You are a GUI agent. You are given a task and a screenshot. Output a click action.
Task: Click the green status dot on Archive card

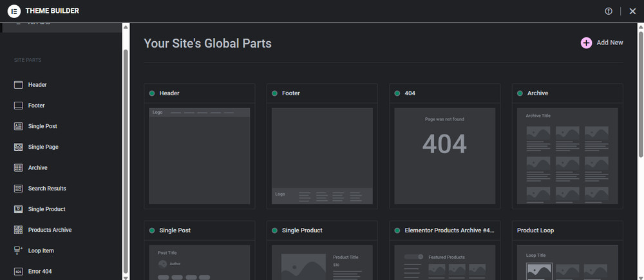520,93
